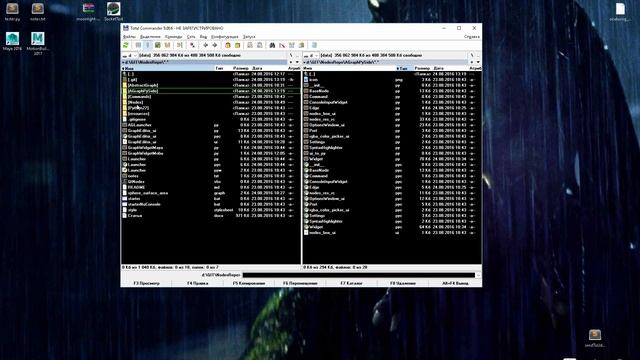Click the Synchronize directories toolbar icon
Screen dimensions: 640x360
(292, 45)
